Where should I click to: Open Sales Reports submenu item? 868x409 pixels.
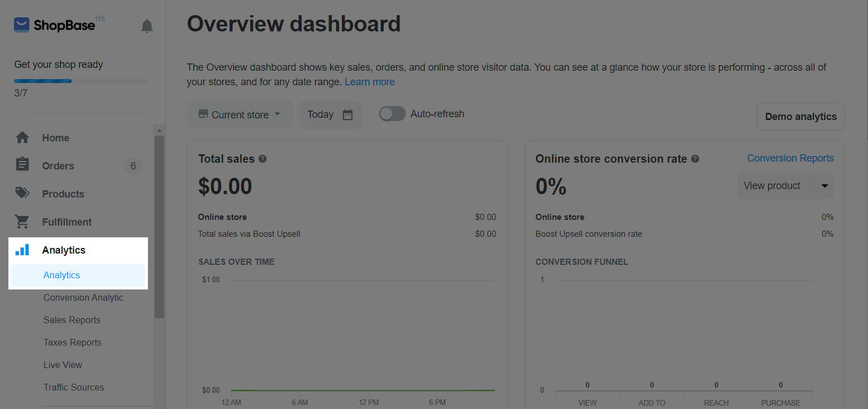click(x=72, y=320)
